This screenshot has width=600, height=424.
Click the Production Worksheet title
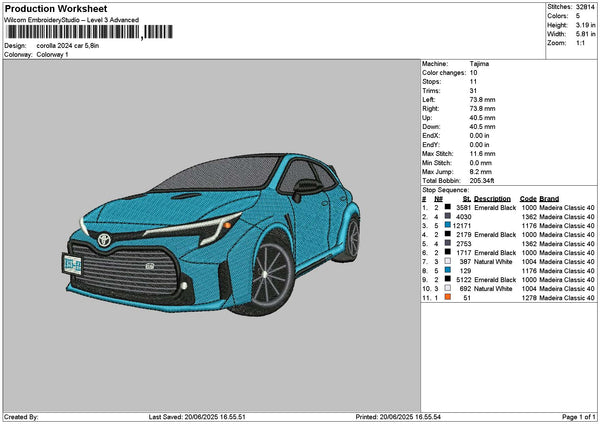click(55, 8)
